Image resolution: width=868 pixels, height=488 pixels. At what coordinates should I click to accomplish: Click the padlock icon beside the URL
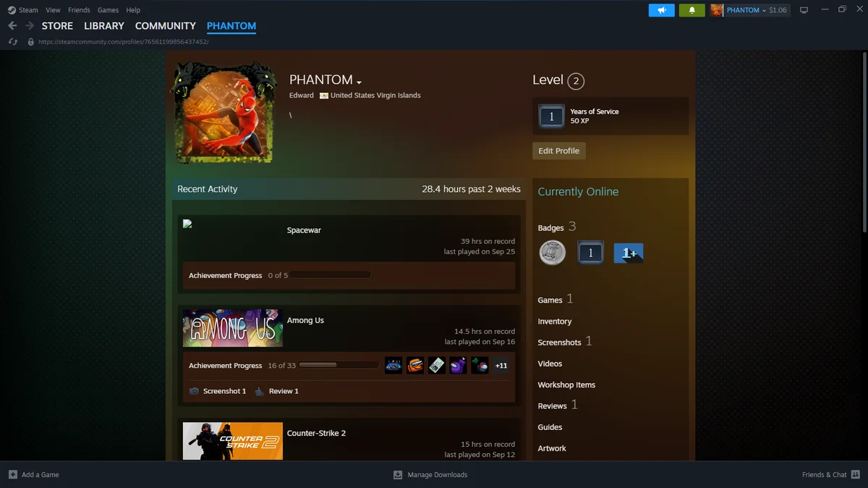pyautogui.click(x=30, y=41)
